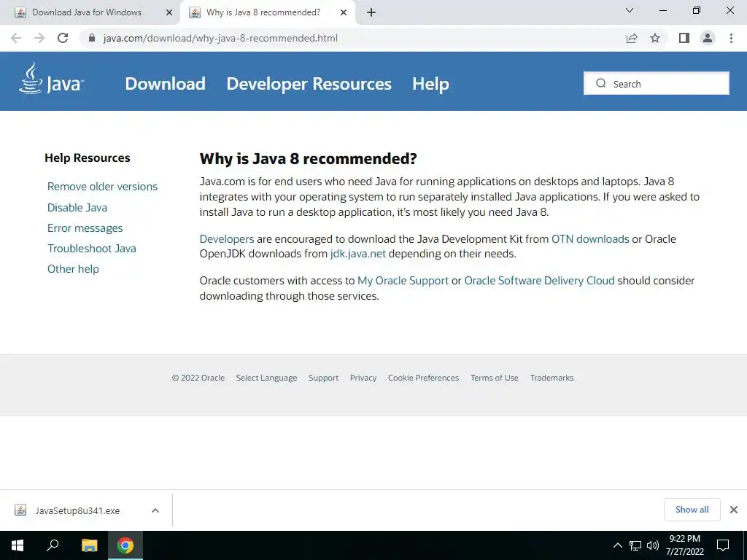Open the Chrome profile avatar
The height and width of the screenshot is (560, 747).
[x=708, y=38]
